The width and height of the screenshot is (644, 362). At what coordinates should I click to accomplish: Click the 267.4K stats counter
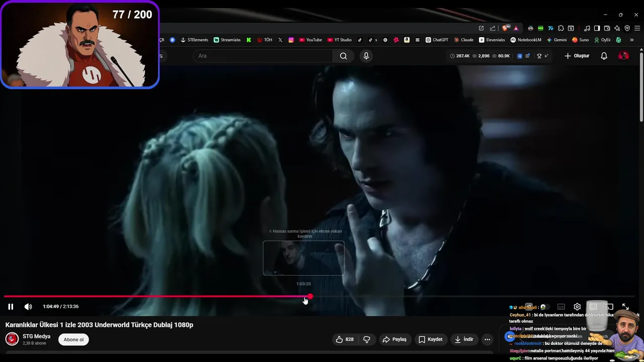(460, 56)
